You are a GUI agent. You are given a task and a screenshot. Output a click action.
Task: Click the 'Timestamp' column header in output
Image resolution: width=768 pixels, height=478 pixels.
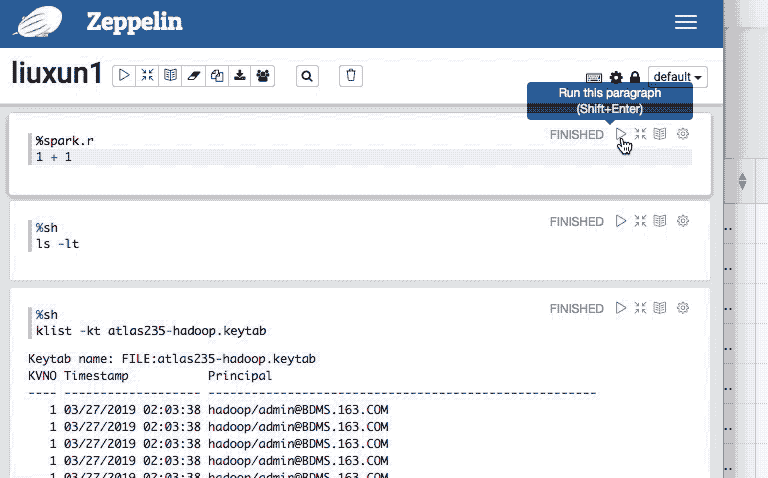(96, 376)
